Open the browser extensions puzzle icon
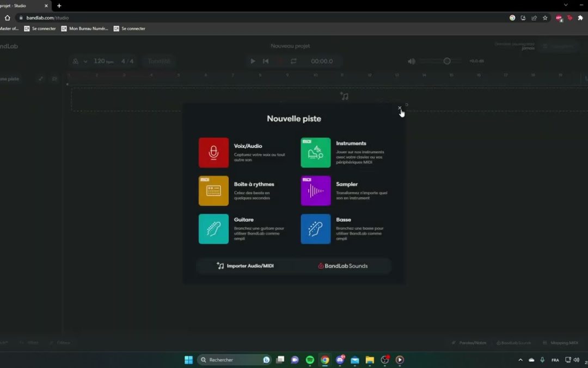 coord(580,17)
